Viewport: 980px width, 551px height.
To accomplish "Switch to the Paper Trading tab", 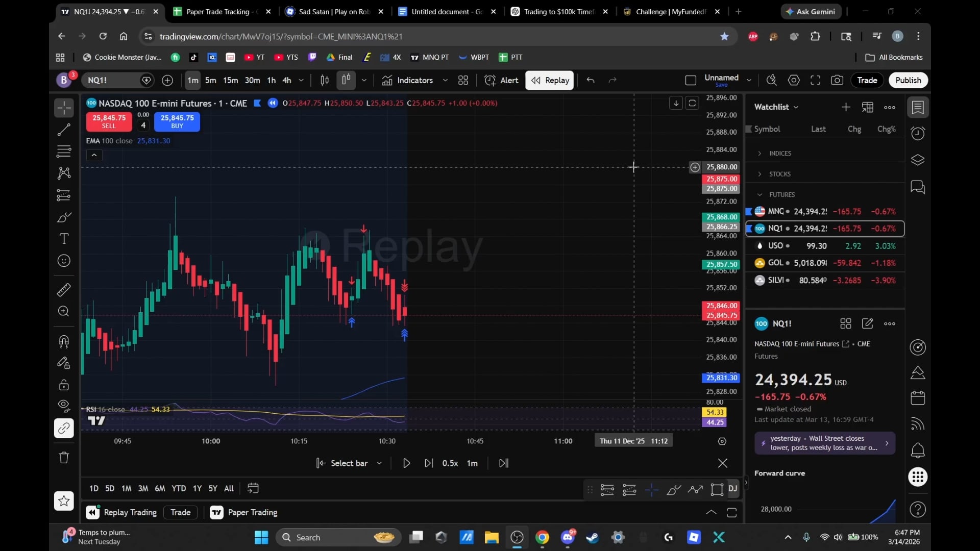I will coord(253,512).
